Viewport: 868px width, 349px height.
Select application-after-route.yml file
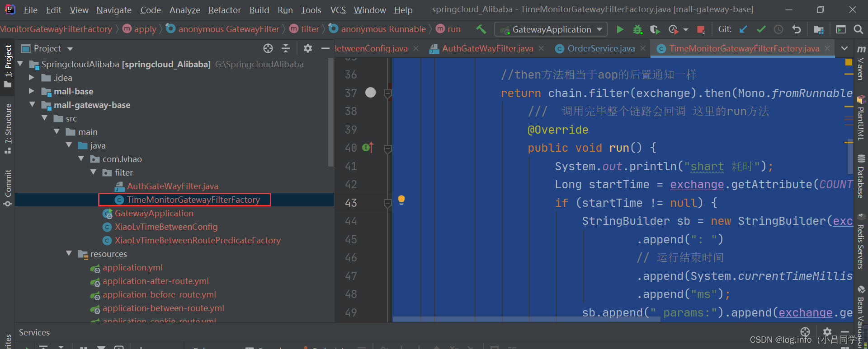[x=156, y=281]
